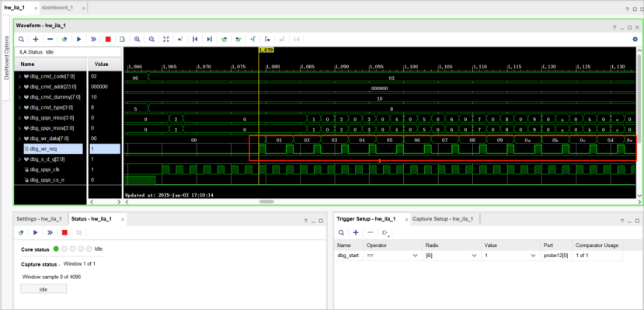Screen dimensions: 644x310
Task: Expand the dbg_cmd_code[7:0] signal
Action: click(19, 76)
